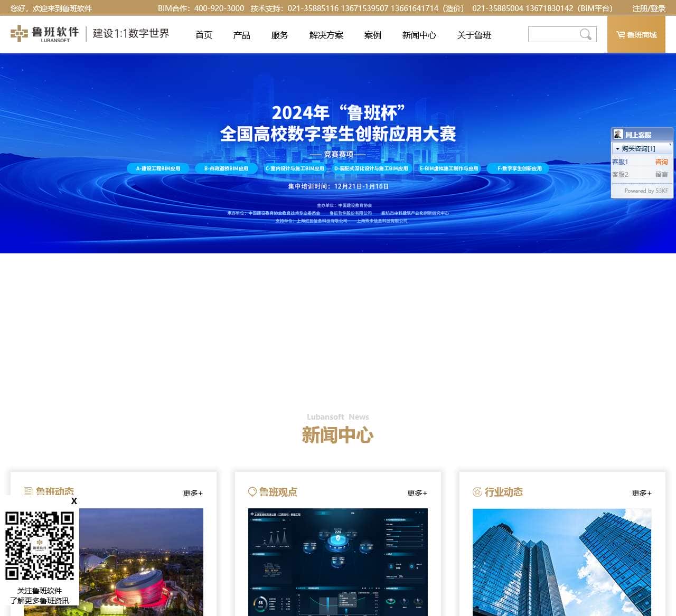Click the 'BIM合作: 400-920-3000' phone text
Viewport: 676px width, 616px height.
[x=201, y=8]
